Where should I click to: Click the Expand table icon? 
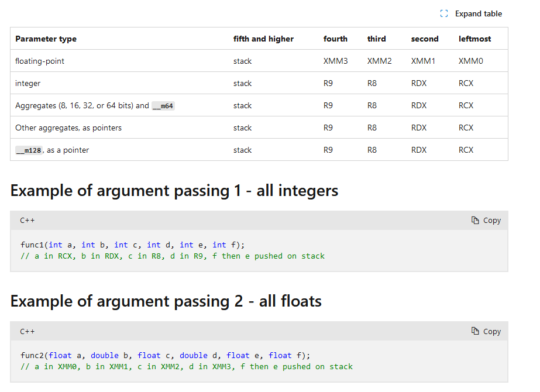[444, 13]
